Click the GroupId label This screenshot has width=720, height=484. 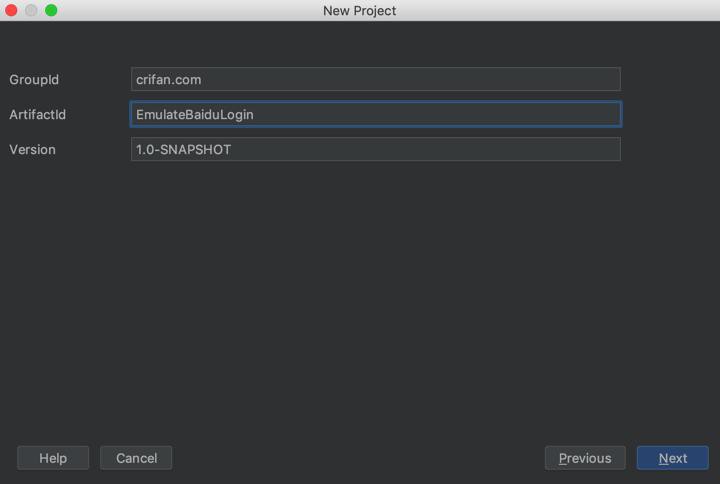34,80
